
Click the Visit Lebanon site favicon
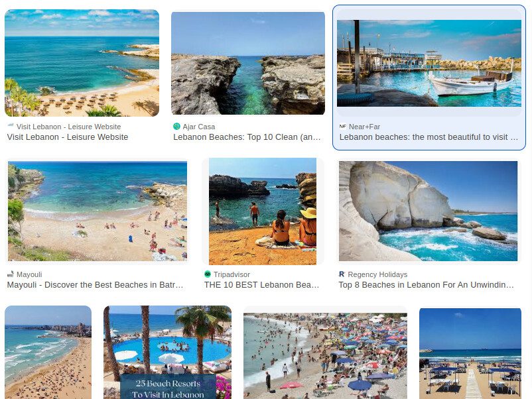tap(11, 127)
